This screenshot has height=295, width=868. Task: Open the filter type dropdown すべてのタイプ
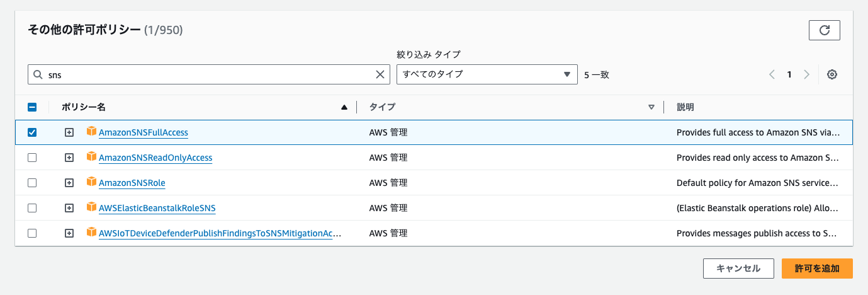(487, 74)
